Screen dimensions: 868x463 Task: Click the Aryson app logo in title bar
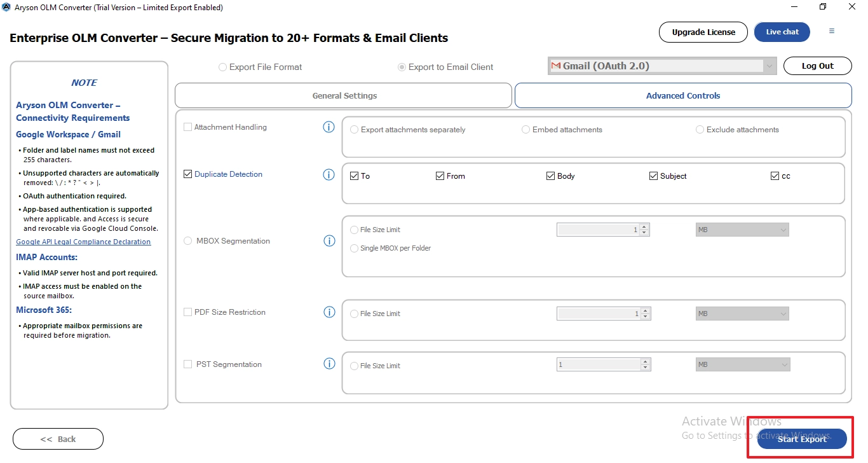tap(6, 7)
